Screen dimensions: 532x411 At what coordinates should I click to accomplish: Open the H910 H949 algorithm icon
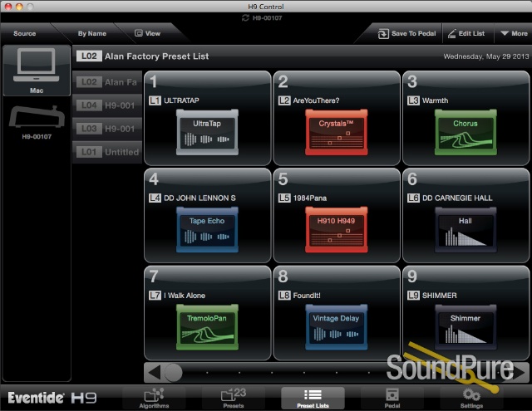(x=336, y=230)
